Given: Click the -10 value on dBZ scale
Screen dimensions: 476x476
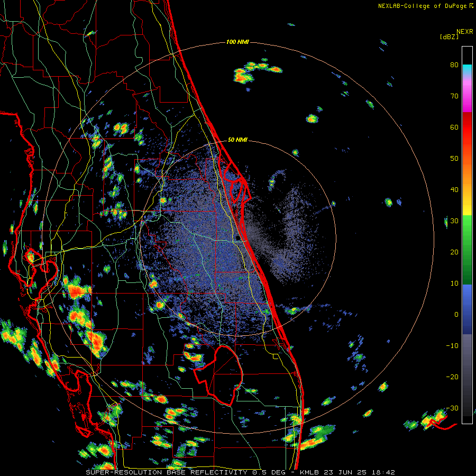Looking at the screenshot, I should pos(452,345).
